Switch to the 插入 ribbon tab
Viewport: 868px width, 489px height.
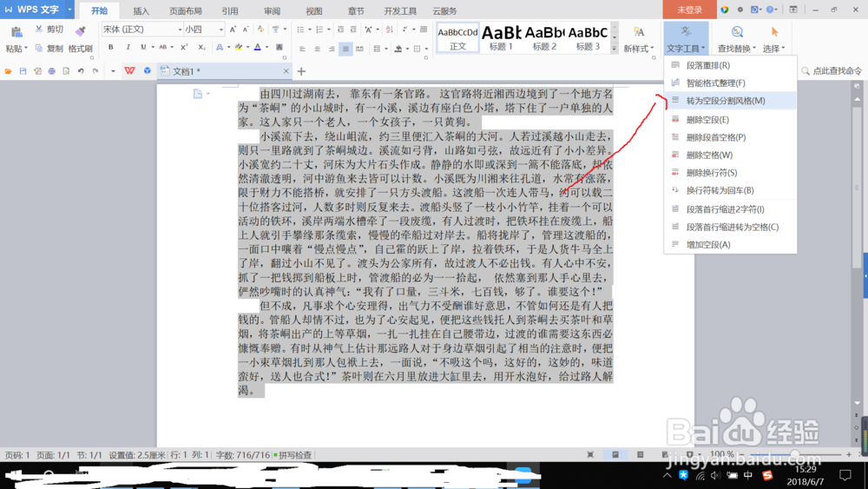[x=141, y=10]
